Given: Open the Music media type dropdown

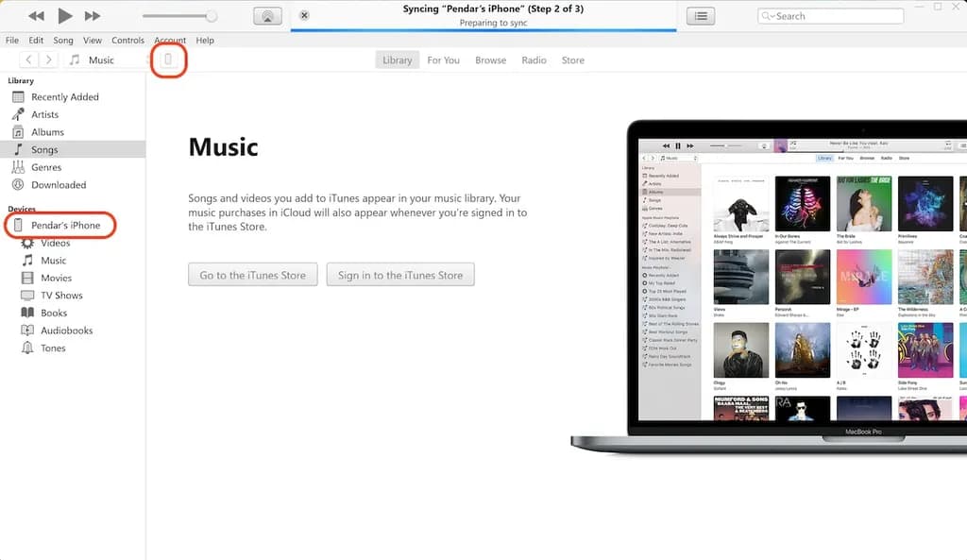Looking at the screenshot, I should point(104,60).
